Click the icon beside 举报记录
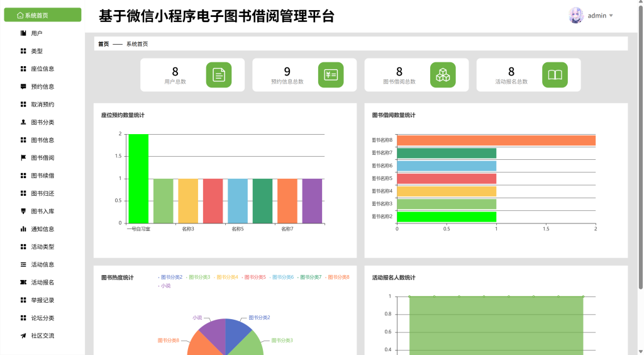Viewport: 644px width, 355px height. tap(23, 300)
